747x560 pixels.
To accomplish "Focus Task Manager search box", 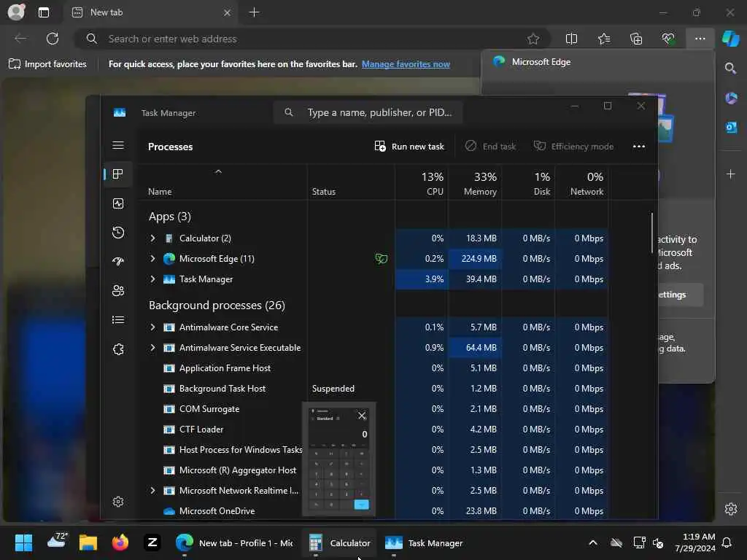I will point(368,112).
